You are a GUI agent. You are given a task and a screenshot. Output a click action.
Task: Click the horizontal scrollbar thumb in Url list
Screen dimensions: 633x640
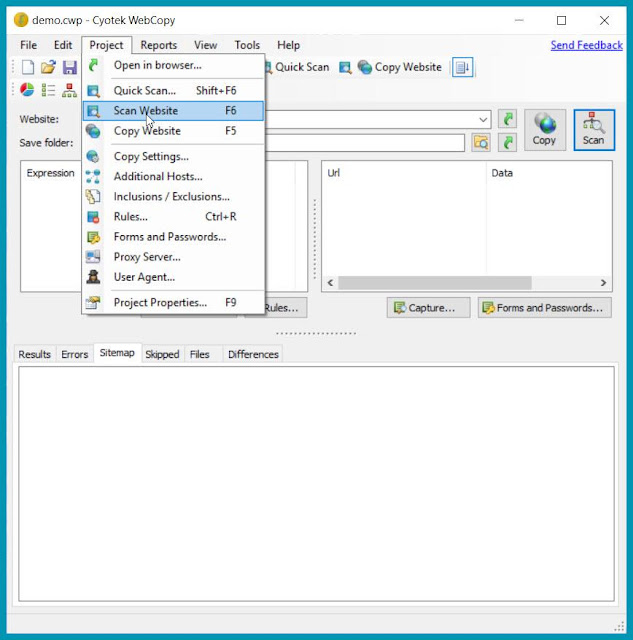435,283
